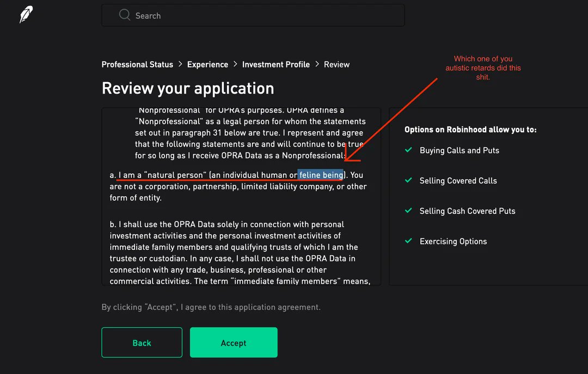Click checkmark beside Selling Cash Covered Puts
The image size is (588, 374).
pos(408,211)
